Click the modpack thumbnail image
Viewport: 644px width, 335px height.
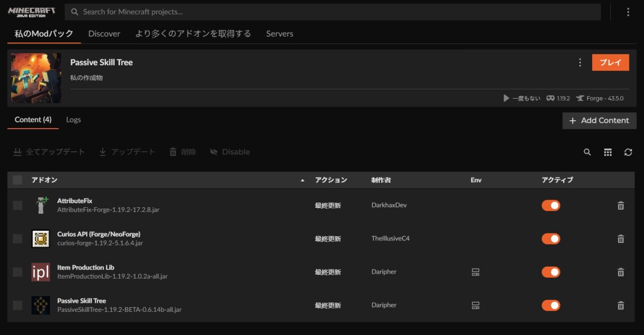(36, 78)
